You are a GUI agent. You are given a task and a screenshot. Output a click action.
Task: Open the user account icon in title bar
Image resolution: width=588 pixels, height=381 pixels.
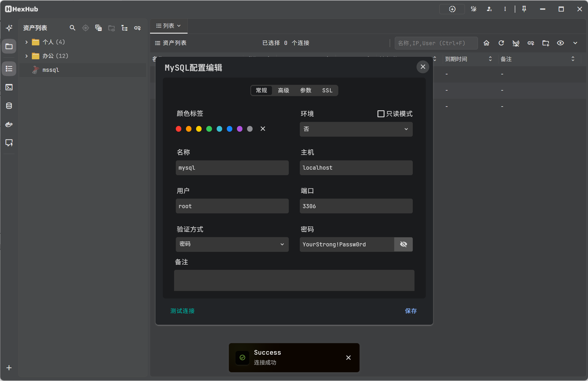489,9
